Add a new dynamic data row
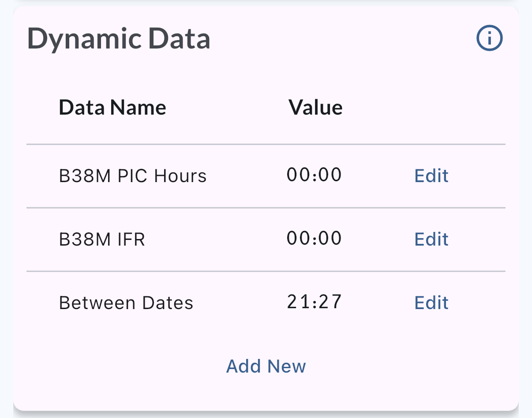Image resolution: width=532 pixels, height=418 pixels. pyautogui.click(x=266, y=366)
